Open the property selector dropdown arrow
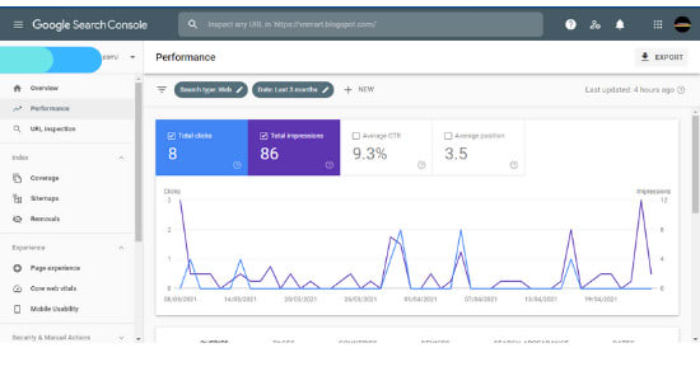 tap(133, 57)
